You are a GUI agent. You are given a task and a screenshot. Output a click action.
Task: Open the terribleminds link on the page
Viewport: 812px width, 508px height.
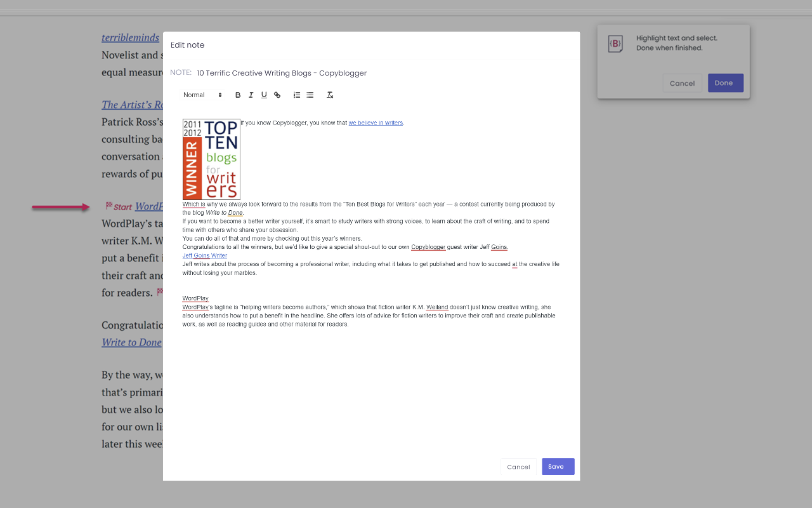coord(130,37)
